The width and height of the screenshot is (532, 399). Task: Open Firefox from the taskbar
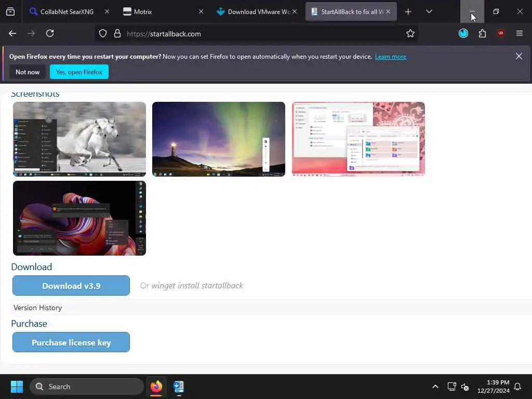point(156,387)
